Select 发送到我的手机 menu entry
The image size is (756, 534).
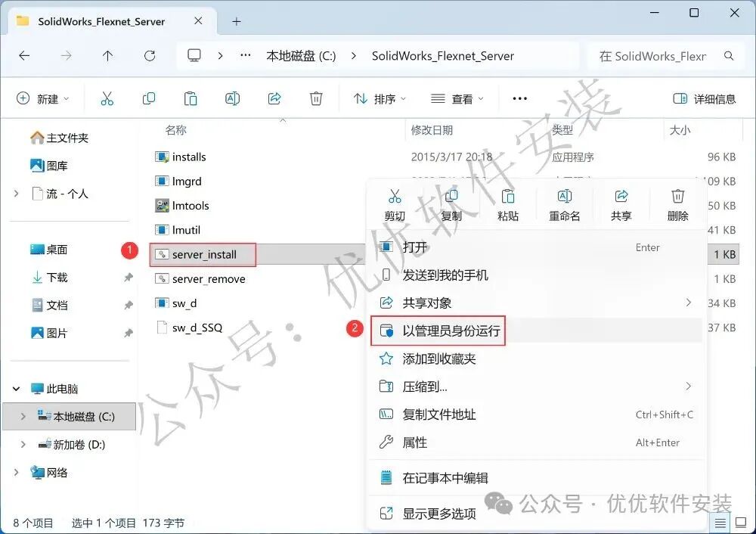point(536,275)
